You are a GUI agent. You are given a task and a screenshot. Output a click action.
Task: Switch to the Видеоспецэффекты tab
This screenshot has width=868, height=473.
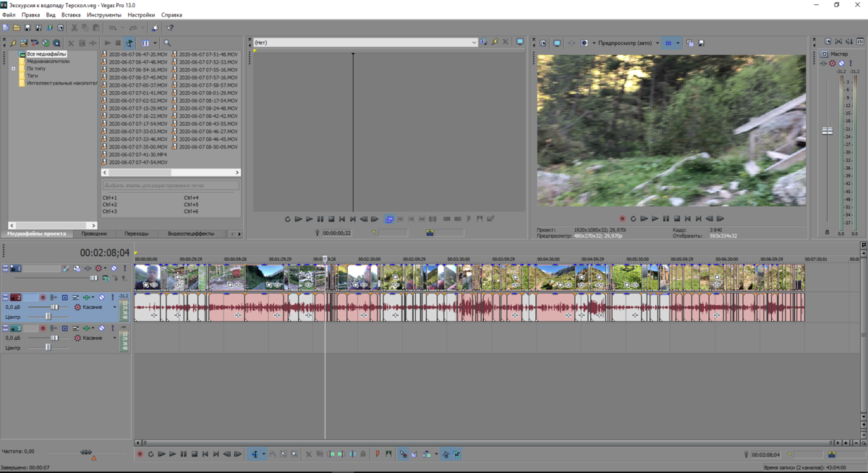pyautogui.click(x=191, y=234)
